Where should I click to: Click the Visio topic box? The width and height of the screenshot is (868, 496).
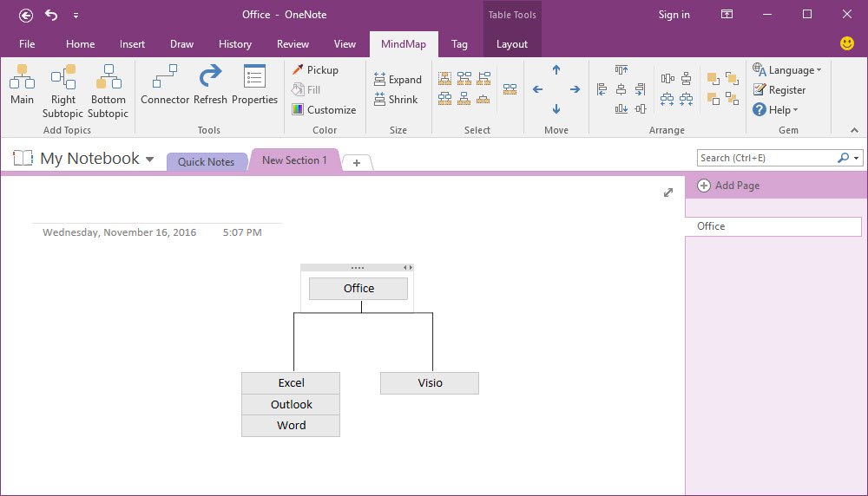tap(430, 383)
